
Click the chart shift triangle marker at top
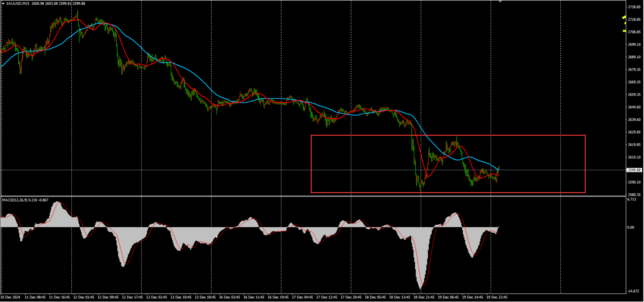pos(500,2)
